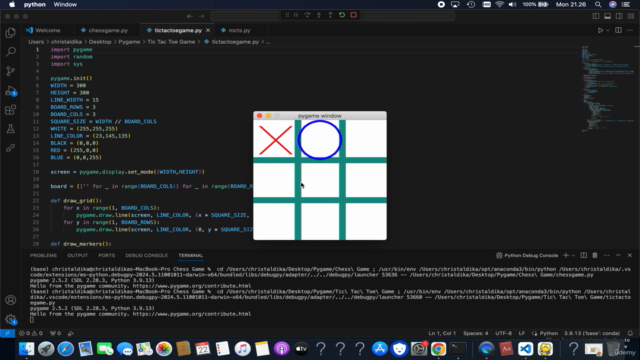Screen dimensions: 640x360
Task: Go back with the navigation arrow
Action: pos(190,16)
